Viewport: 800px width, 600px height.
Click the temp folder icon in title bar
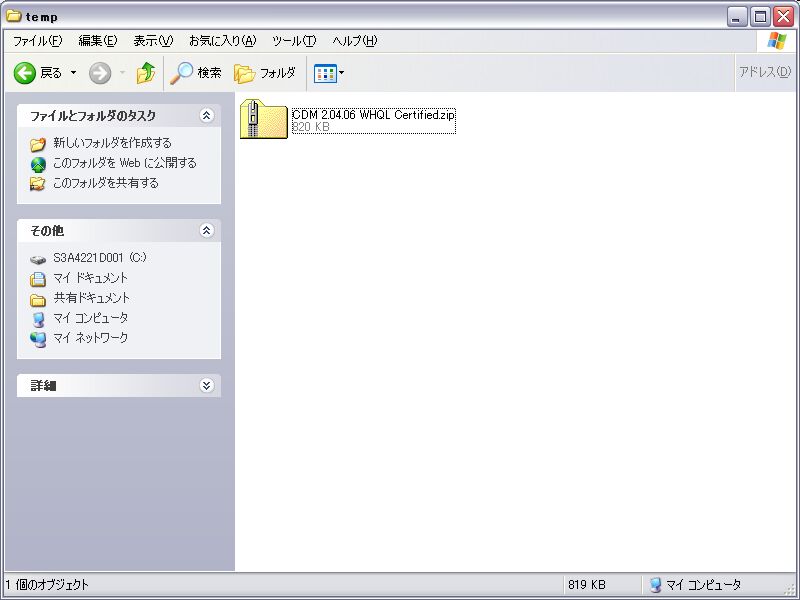point(13,16)
